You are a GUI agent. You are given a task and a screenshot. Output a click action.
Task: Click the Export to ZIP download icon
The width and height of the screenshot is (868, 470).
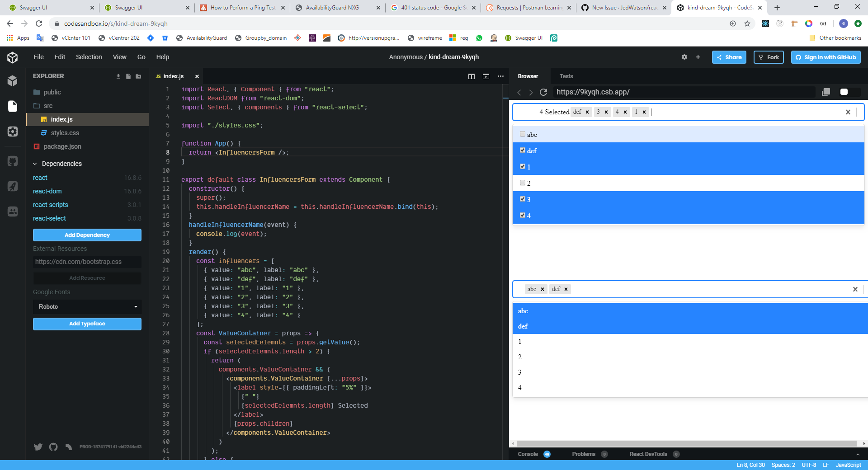(x=118, y=76)
